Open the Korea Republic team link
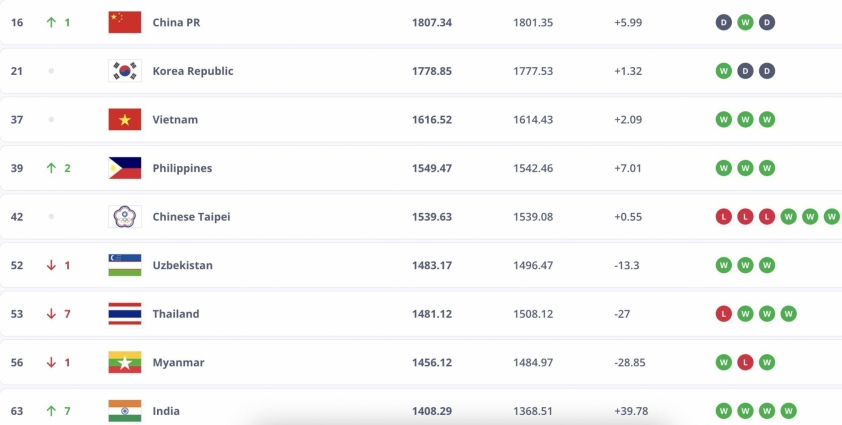Image resolution: width=842 pixels, height=425 pixels. click(193, 71)
